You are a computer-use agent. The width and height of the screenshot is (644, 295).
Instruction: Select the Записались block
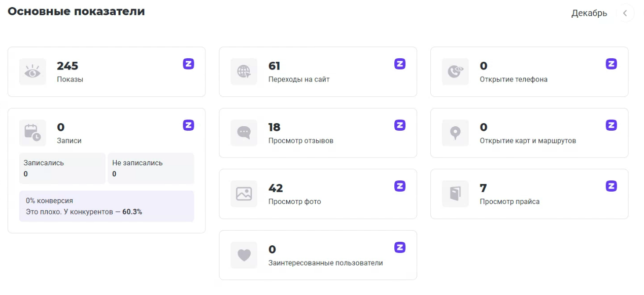(62, 168)
